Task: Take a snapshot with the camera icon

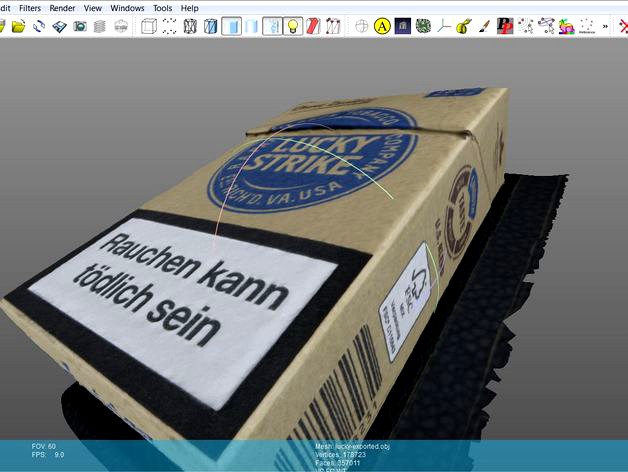Action: 80,26
